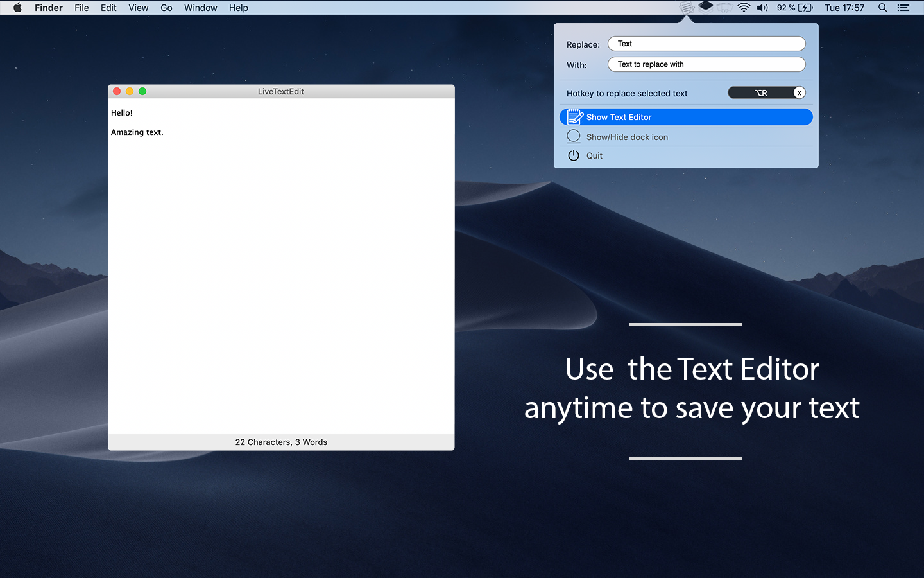Click the Replace text input field
The image size is (924, 578).
pos(706,44)
